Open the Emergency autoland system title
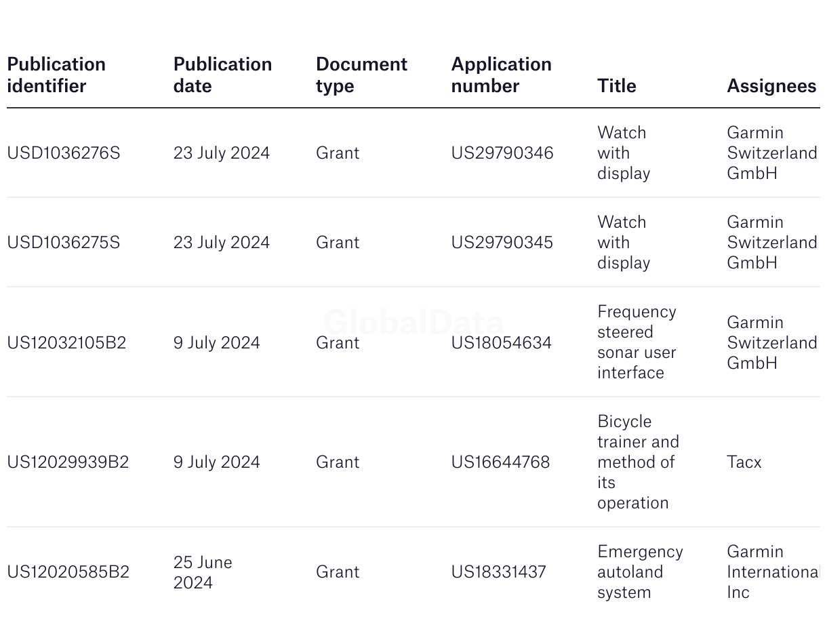 coord(639,572)
